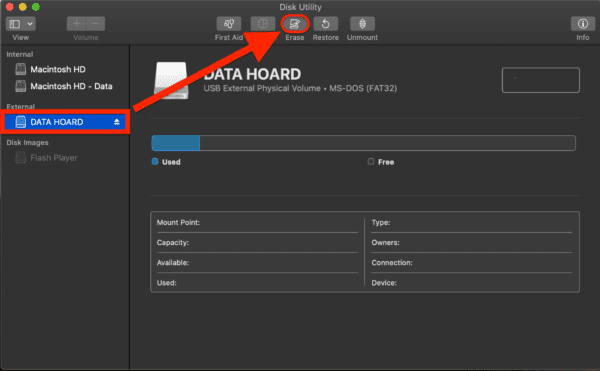
Task: Minimize the Disk Utility window
Action: click(x=23, y=7)
